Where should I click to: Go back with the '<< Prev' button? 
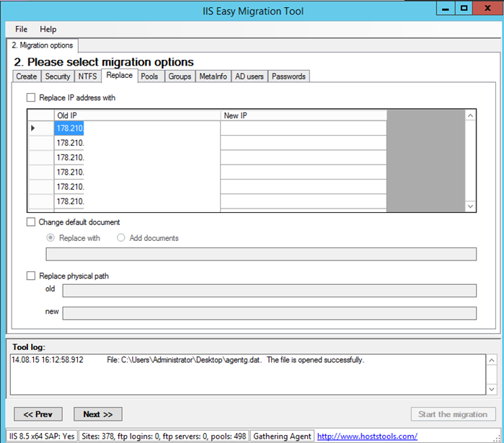click(x=38, y=414)
